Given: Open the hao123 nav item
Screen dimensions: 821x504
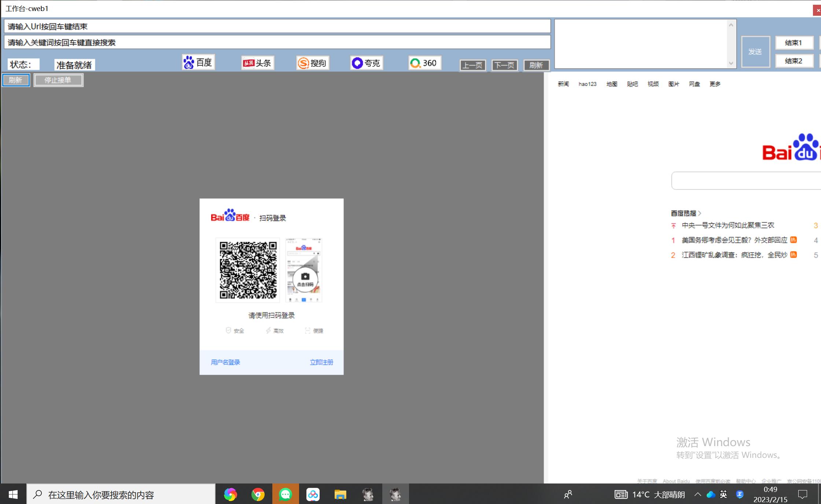Looking at the screenshot, I should point(587,84).
